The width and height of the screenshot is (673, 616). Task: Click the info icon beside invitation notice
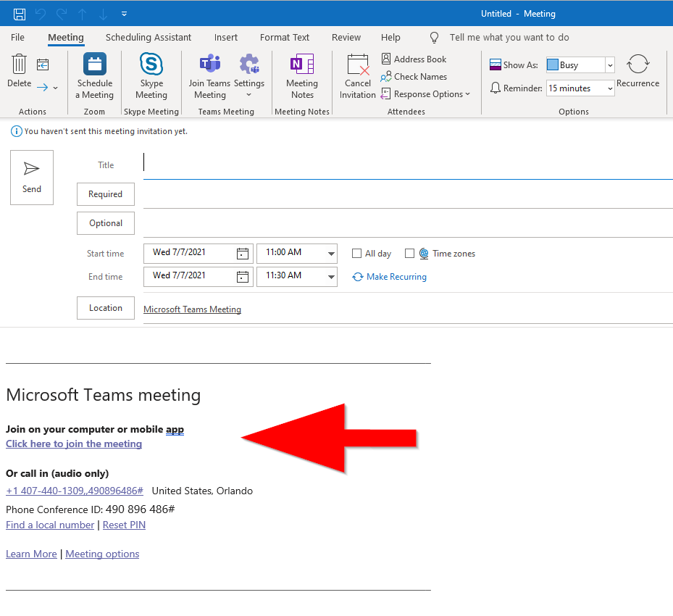point(16,131)
